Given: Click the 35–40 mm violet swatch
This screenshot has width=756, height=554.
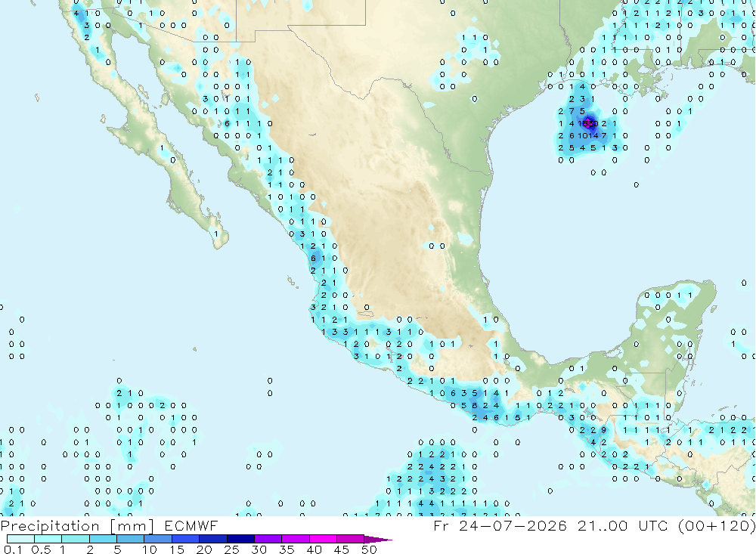Looking at the screenshot, I should point(296,539).
